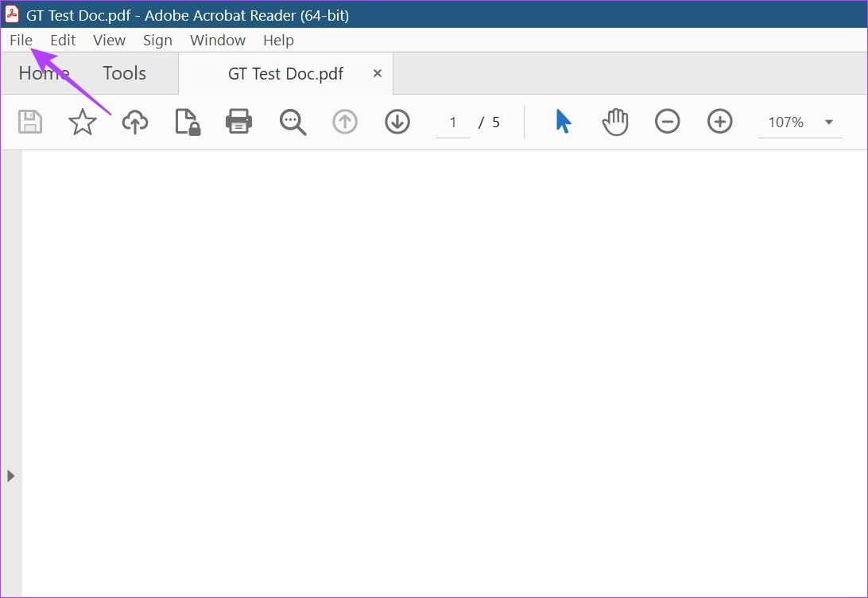Click the 107% zoom value field
868x598 pixels.
[x=785, y=122]
